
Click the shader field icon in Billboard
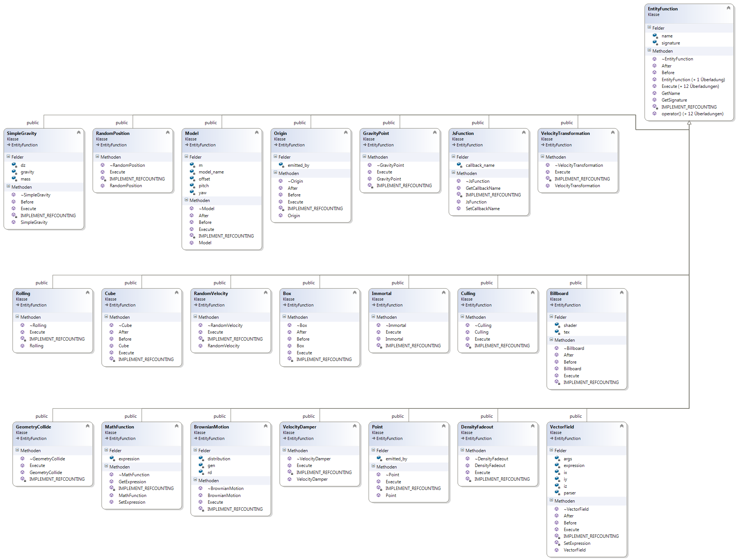click(557, 325)
